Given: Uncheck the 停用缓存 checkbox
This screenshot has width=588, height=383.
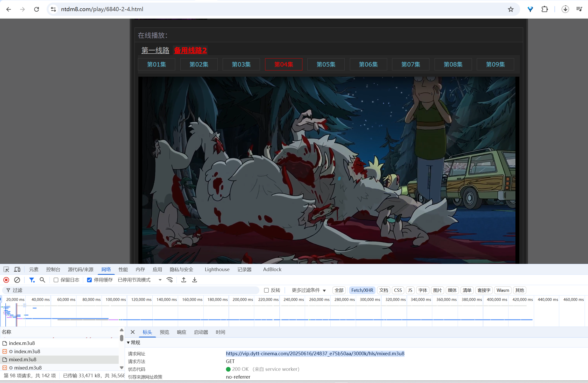Looking at the screenshot, I should tap(89, 280).
